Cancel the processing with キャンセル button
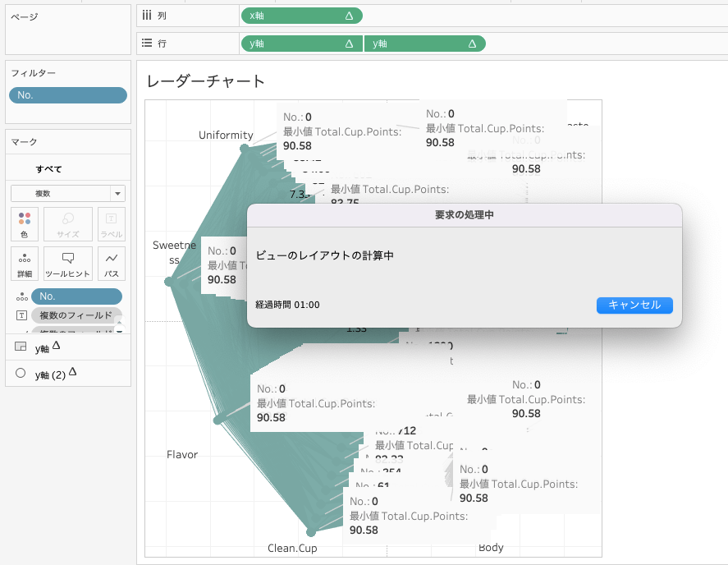 pos(634,305)
